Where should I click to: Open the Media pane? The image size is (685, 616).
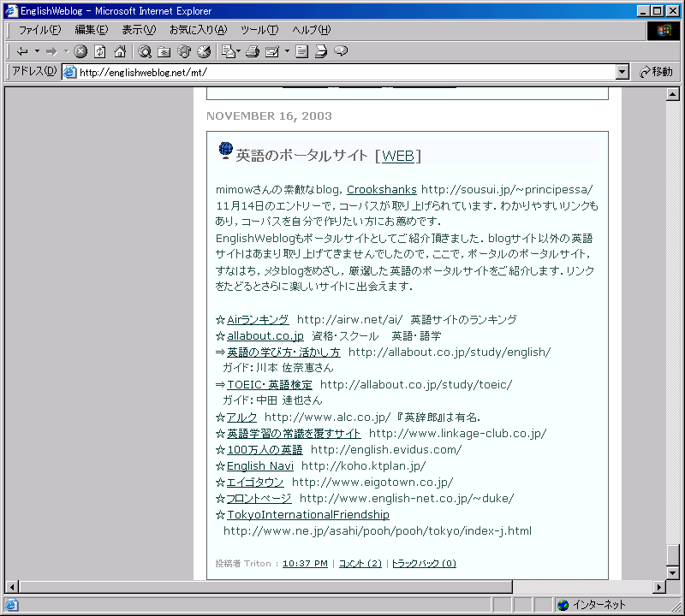[184, 51]
